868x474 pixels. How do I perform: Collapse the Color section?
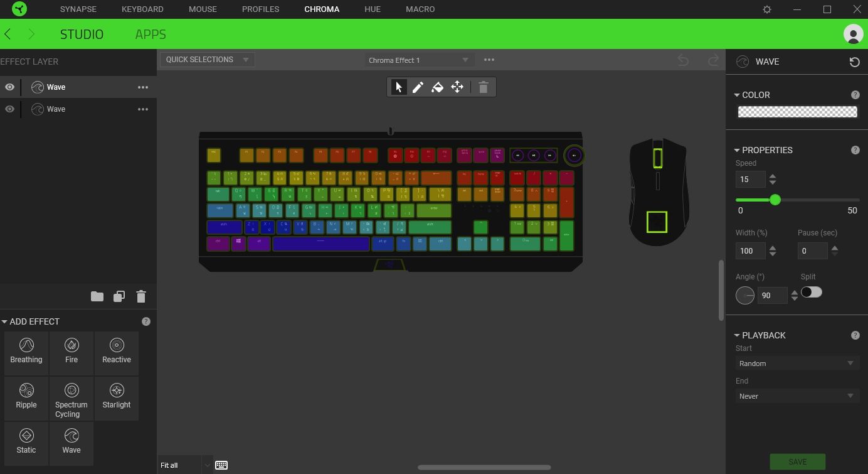tap(737, 95)
